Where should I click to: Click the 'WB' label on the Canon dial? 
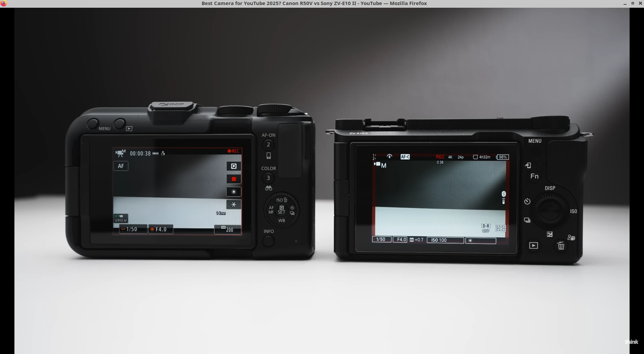282,221
